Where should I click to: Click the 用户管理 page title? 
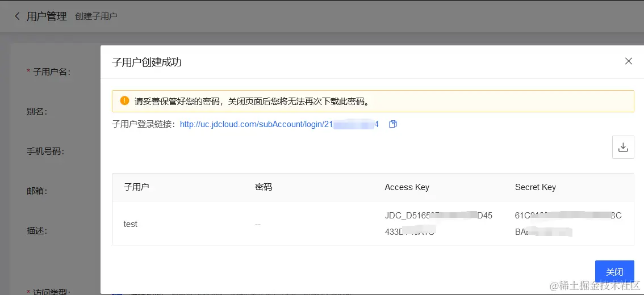point(47,16)
